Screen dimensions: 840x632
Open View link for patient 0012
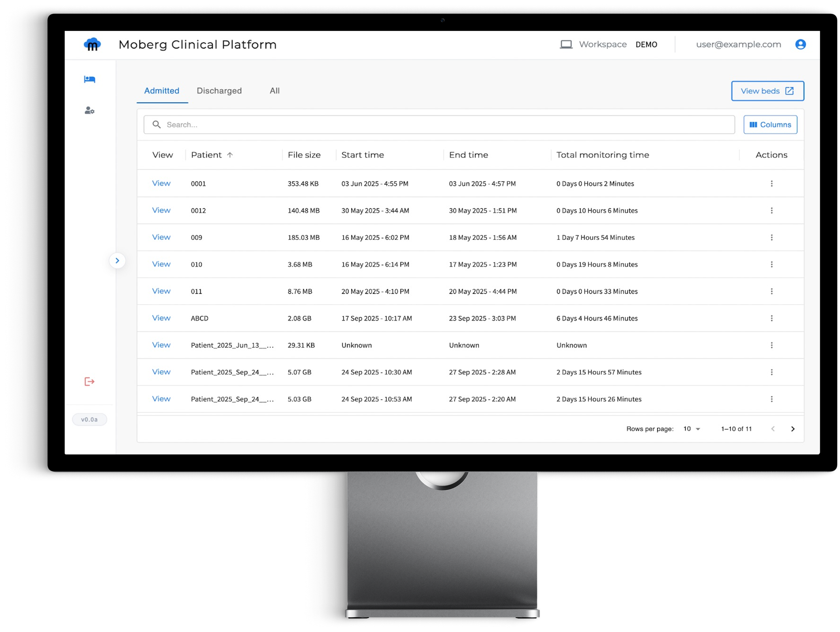[x=161, y=210]
